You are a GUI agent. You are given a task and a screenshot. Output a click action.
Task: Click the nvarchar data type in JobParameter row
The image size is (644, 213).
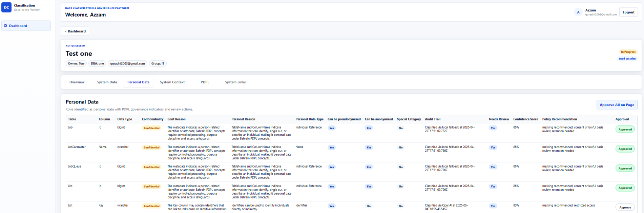123,147
